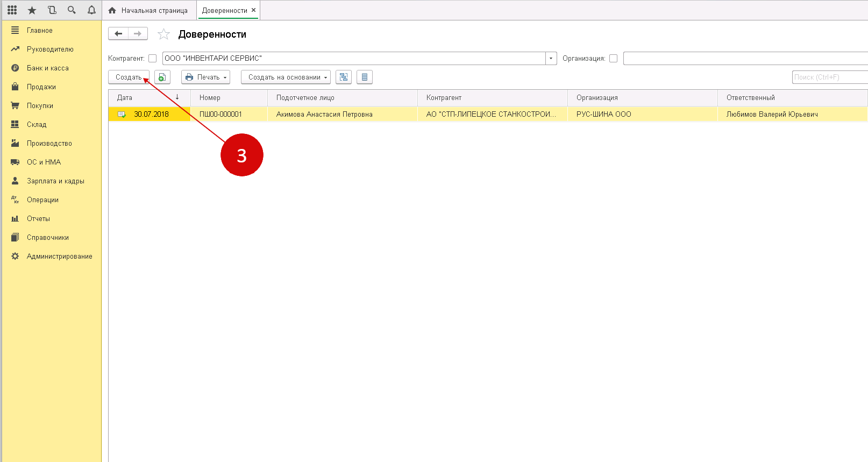Expand Контрагент dropdown arrow
Image resolution: width=868 pixels, height=462 pixels.
(x=551, y=58)
